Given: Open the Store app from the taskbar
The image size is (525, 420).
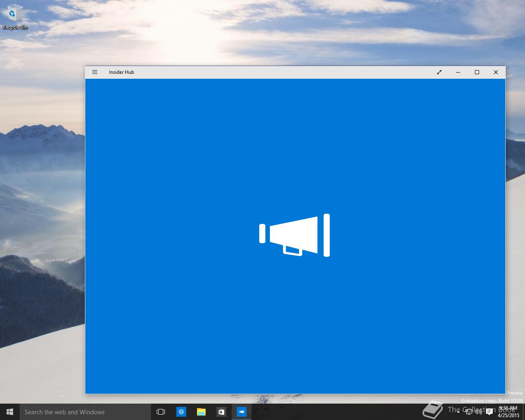Looking at the screenshot, I should point(221,412).
